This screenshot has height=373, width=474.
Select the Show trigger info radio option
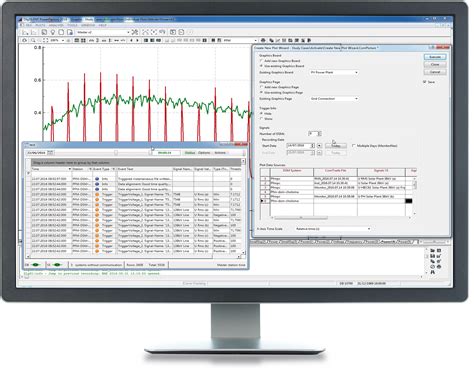coord(262,119)
